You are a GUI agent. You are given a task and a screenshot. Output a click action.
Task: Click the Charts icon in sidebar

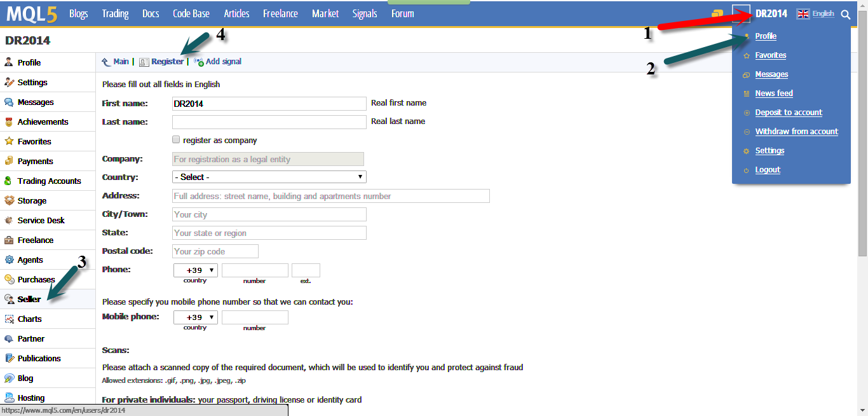(9, 319)
